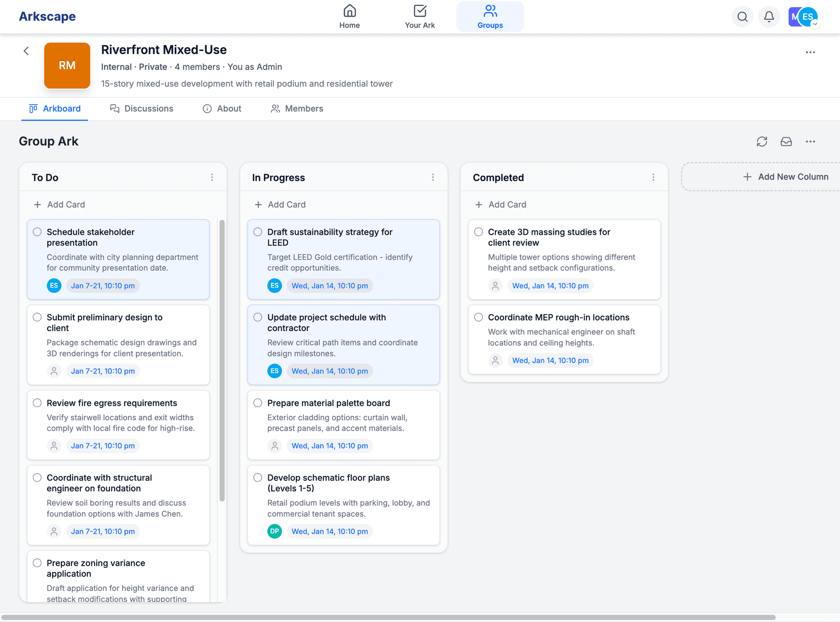Navigate to Home
Viewport: 840px width, 622px height.
point(350,17)
